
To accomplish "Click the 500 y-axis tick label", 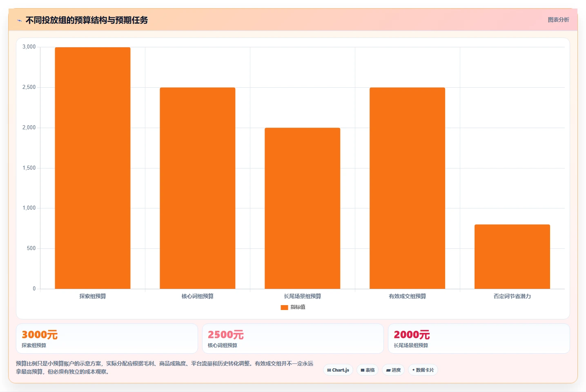I will pos(31,248).
